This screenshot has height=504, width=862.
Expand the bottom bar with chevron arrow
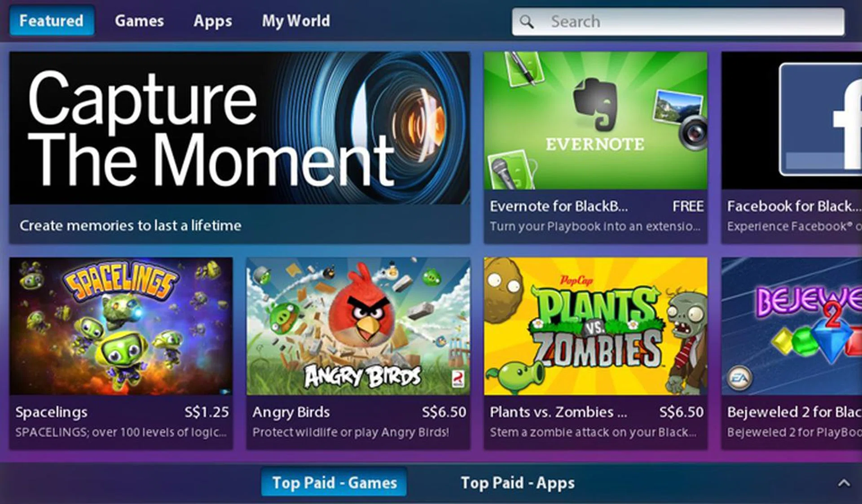[x=844, y=483]
